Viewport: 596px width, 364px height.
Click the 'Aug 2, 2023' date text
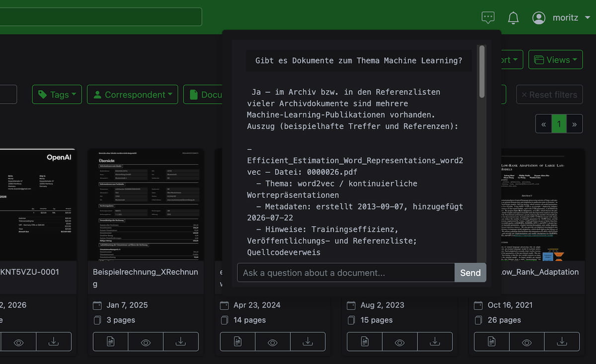[382, 305]
